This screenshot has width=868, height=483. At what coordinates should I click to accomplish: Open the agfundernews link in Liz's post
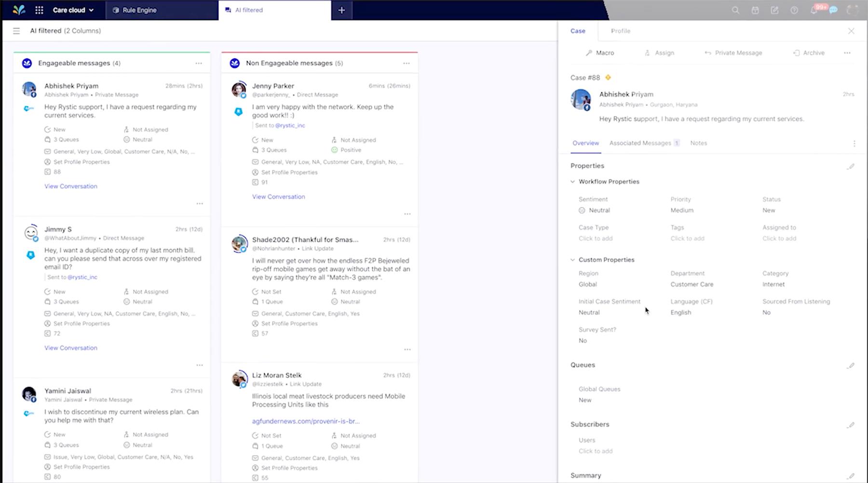pyautogui.click(x=305, y=421)
